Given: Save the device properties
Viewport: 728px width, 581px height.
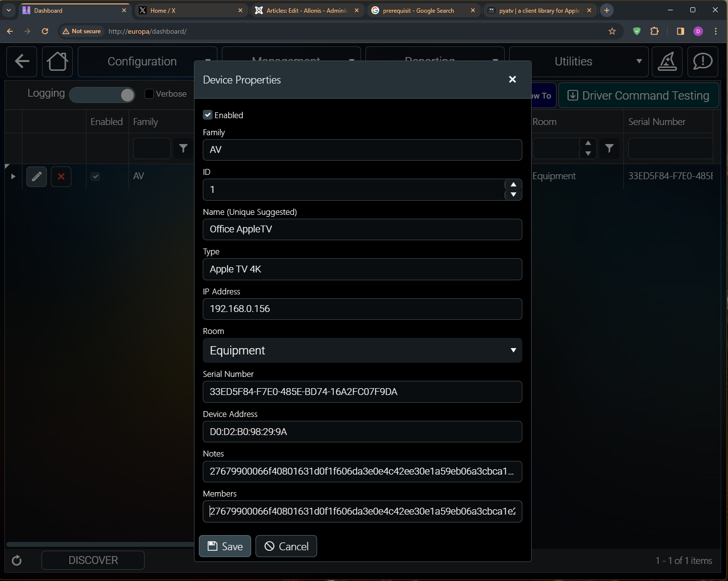Looking at the screenshot, I should click(x=225, y=546).
